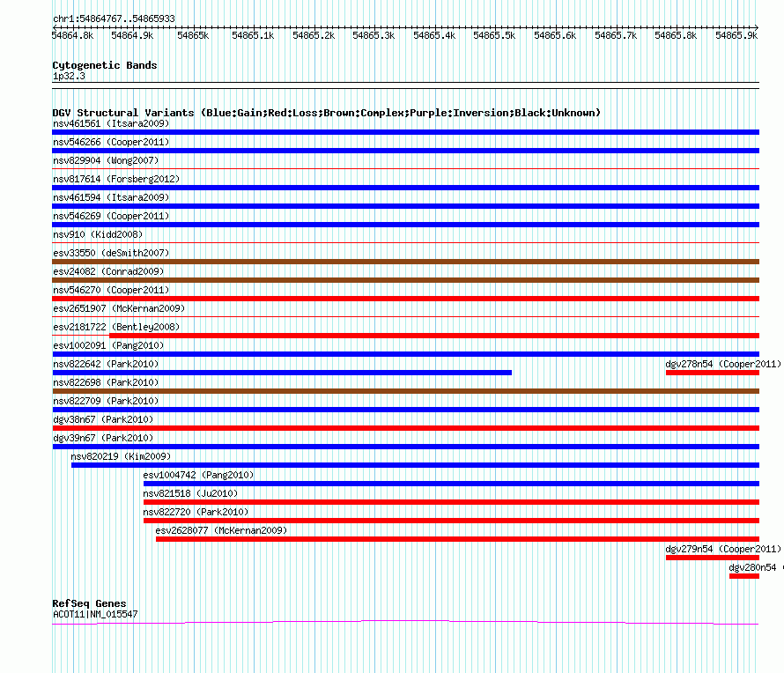Click the 54865.5k ruler tick label
Viewport: 784px width, 673px height.
(x=494, y=35)
